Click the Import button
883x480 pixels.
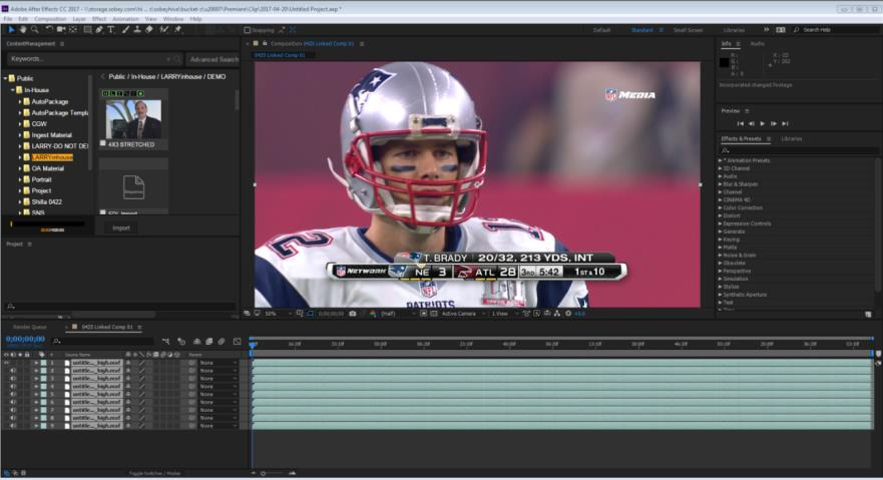coord(121,228)
